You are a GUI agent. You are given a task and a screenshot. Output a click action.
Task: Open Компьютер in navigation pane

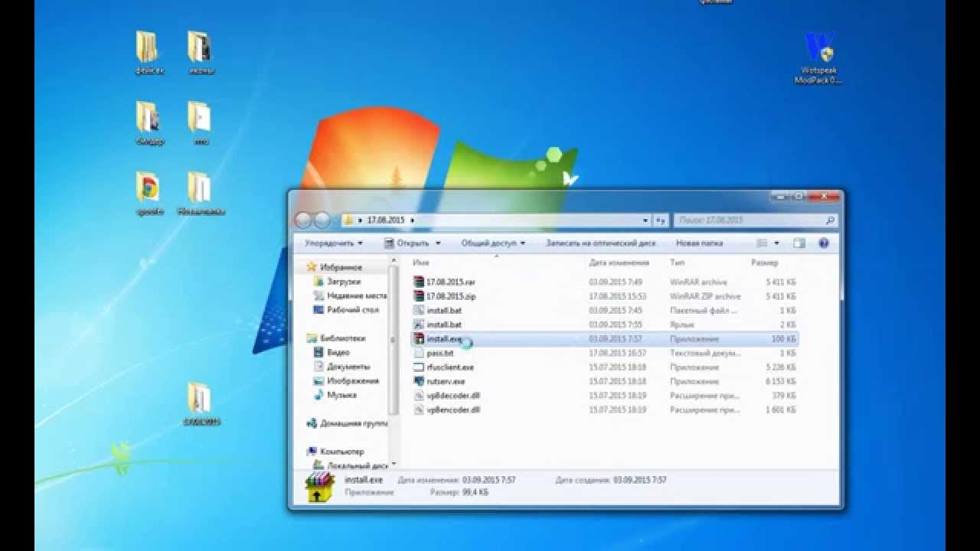pos(335,452)
